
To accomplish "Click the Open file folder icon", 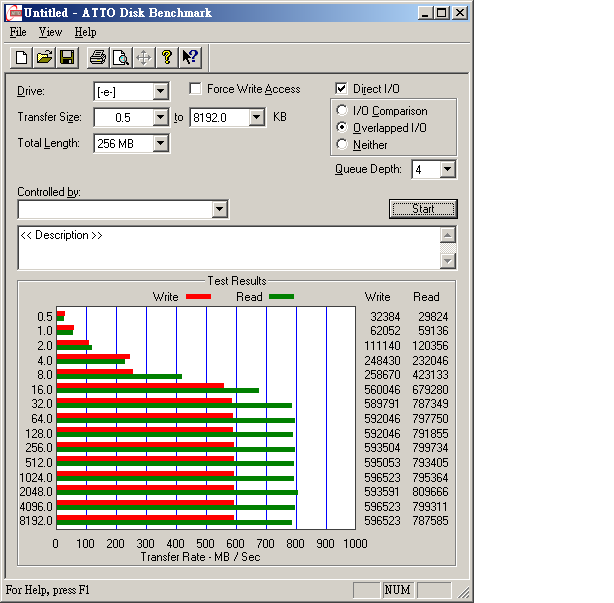I will click(44, 58).
